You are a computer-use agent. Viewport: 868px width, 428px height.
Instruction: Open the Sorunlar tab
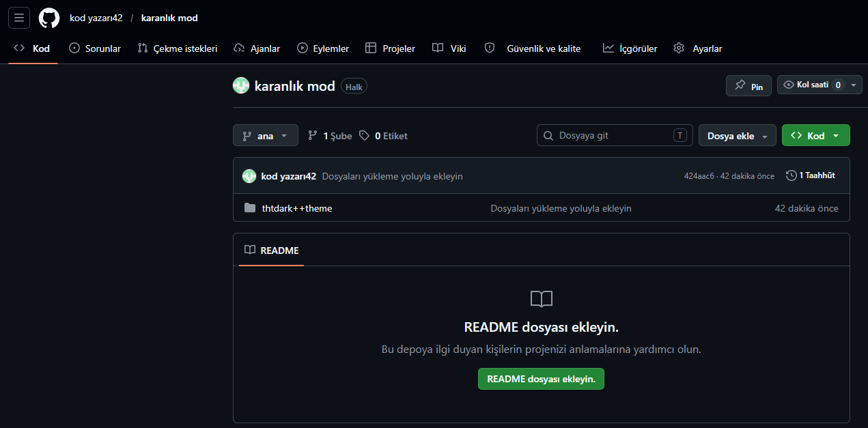tap(95, 48)
